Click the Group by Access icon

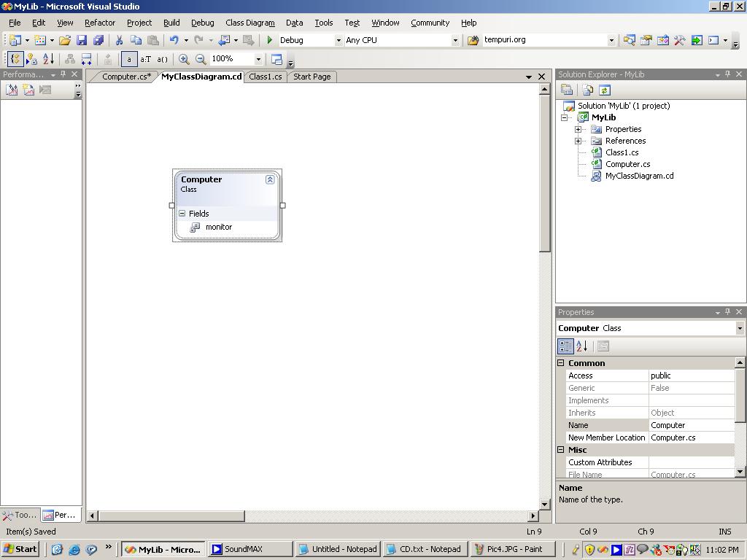[x=31, y=59]
